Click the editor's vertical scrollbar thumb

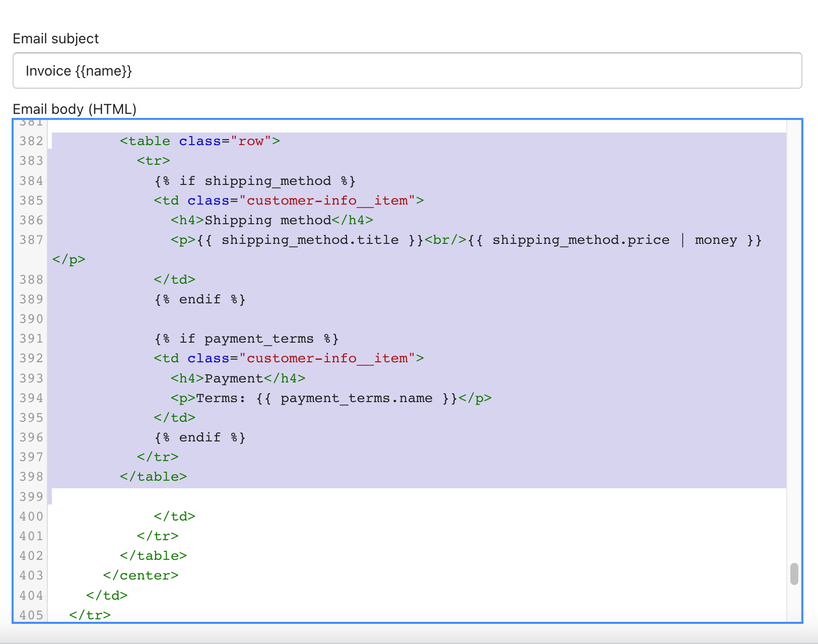coord(794,574)
